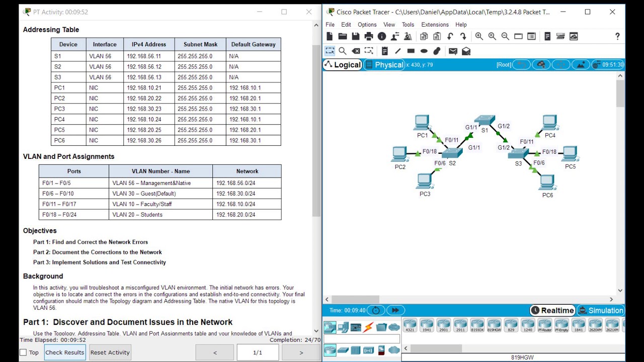The width and height of the screenshot is (644, 362).
Task: Click PC1 in the topology
Action: point(422,123)
